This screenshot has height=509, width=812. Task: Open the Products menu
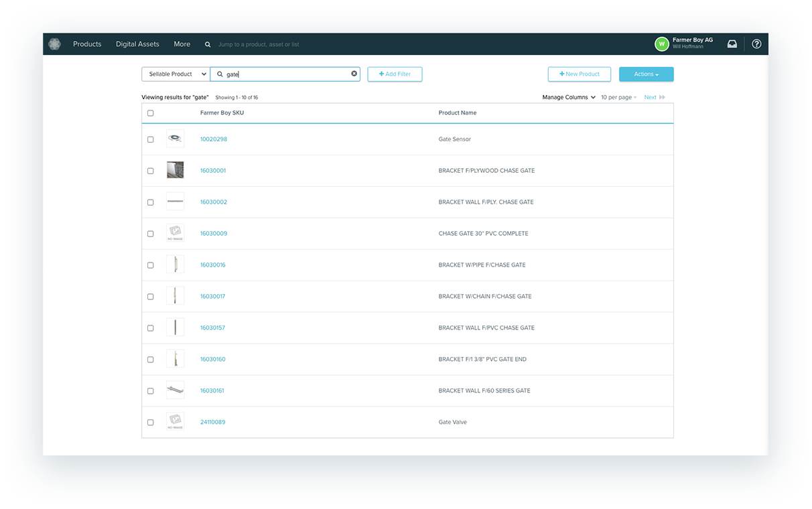point(87,44)
